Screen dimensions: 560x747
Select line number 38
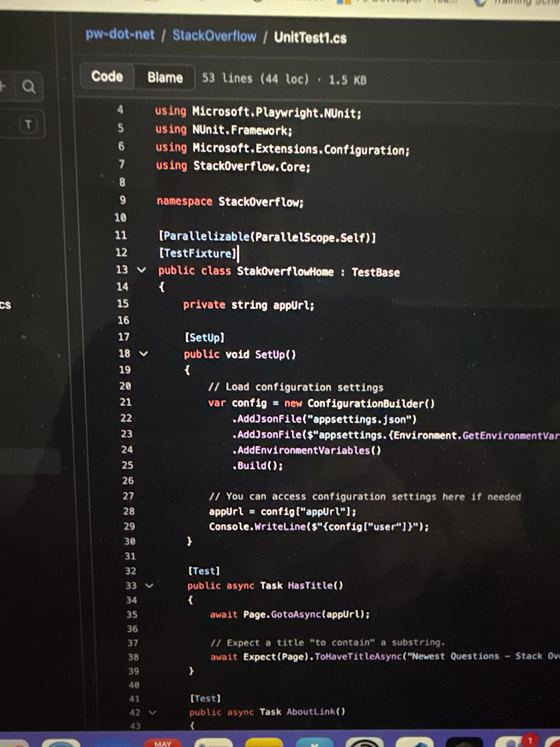[x=133, y=657]
